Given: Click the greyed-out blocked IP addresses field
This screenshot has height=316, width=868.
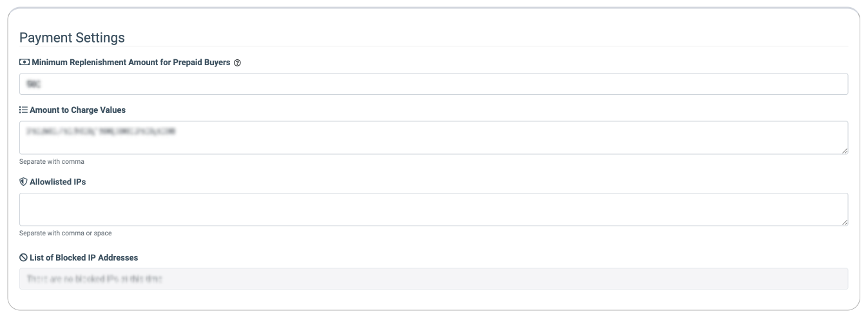Looking at the screenshot, I should (434, 279).
